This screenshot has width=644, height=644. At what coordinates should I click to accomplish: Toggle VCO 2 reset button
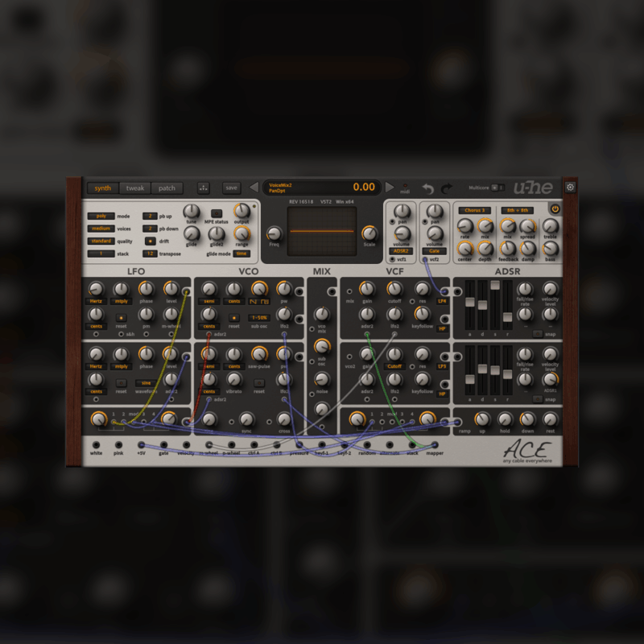259,383
